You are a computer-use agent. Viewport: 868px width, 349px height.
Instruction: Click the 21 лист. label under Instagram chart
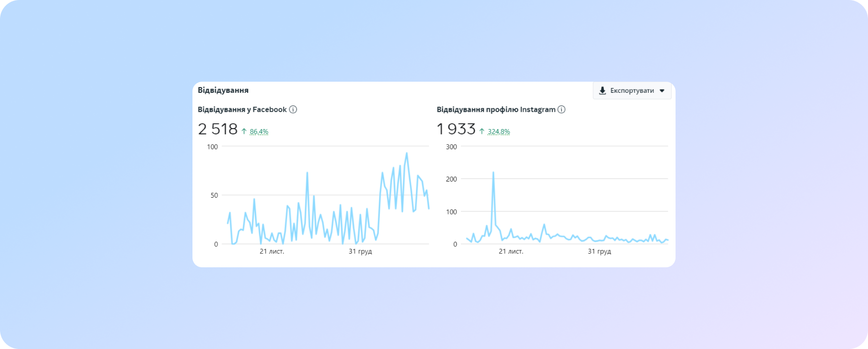[x=511, y=251]
